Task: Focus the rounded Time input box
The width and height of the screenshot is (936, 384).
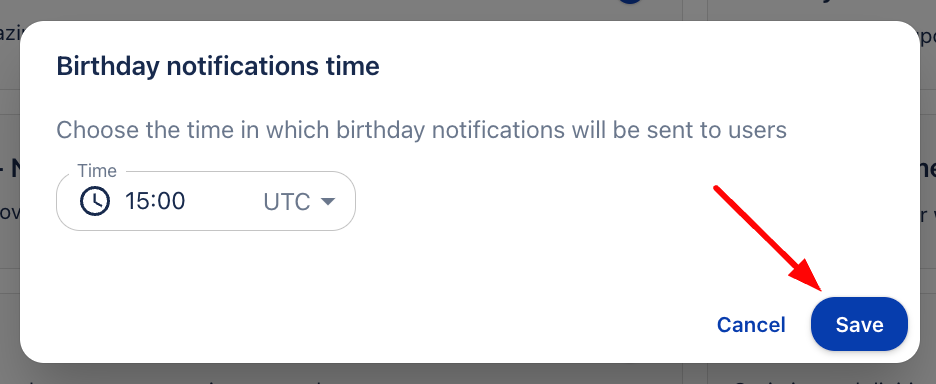Action: 206,201
